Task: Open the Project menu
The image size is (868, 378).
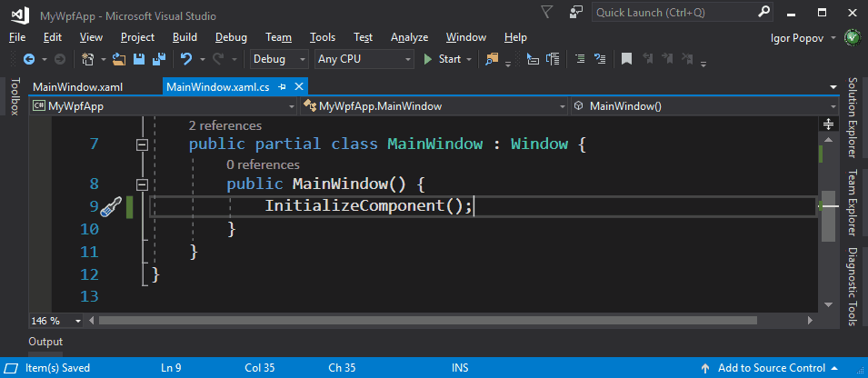Action: (137, 37)
